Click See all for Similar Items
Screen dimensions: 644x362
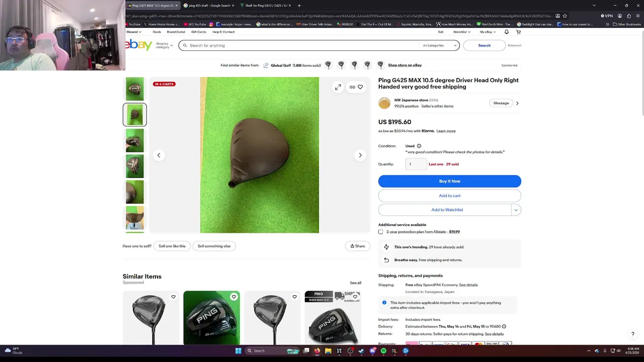[356, 283]
